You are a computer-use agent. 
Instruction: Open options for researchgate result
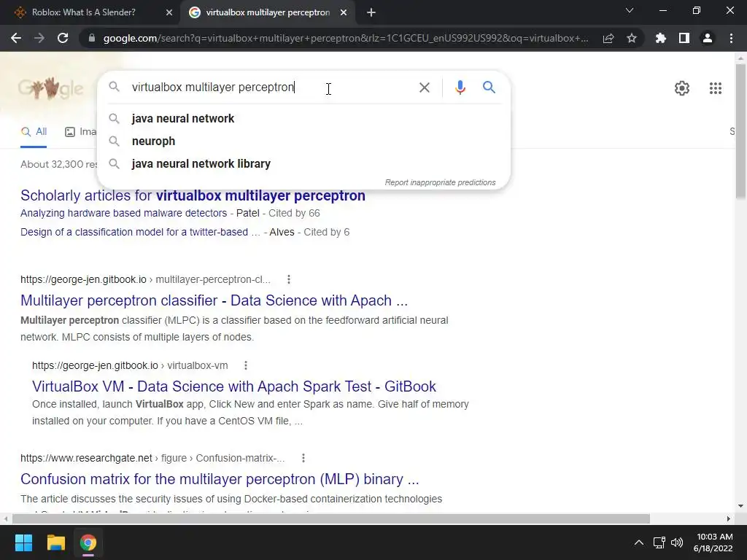[303, 458]
